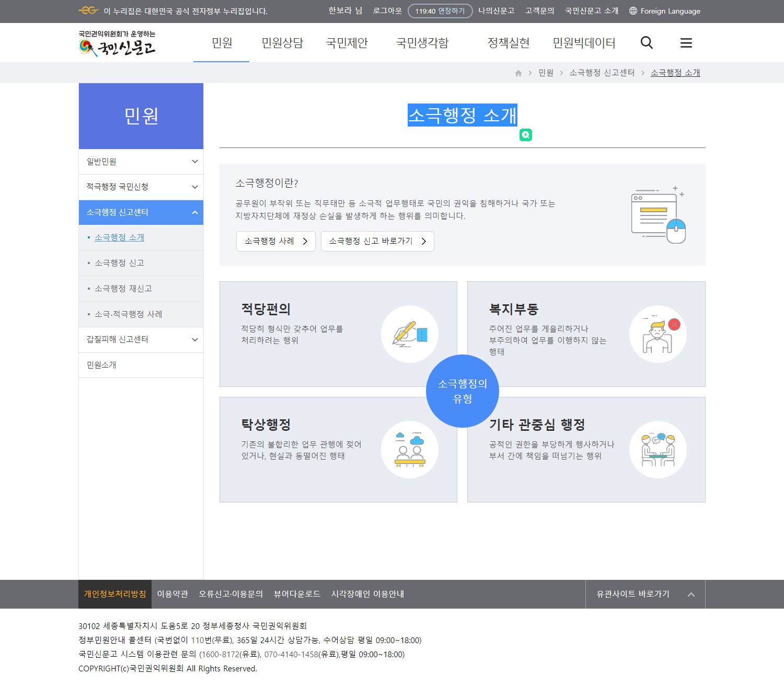Click the 국민신문고 logo
Screen dimensions: 784x686
coord(117,43)
